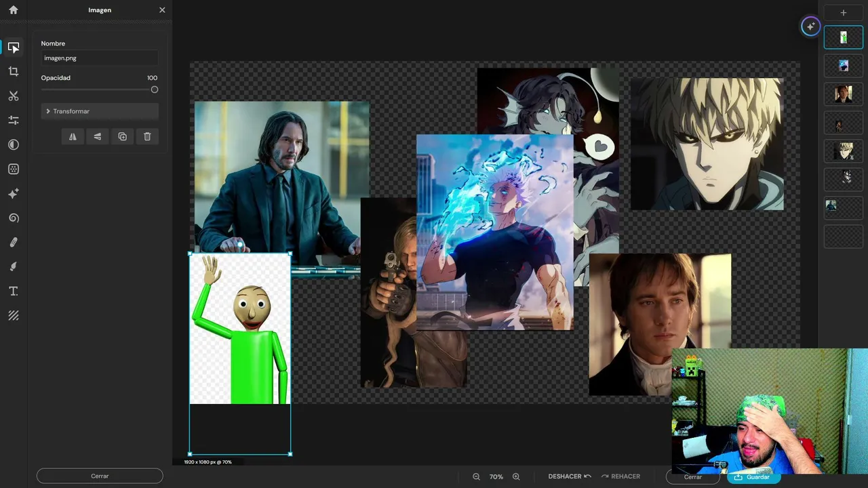Go to the Pixlr home screen
This screenshot has width=868, height=488.
coord(14,10)
